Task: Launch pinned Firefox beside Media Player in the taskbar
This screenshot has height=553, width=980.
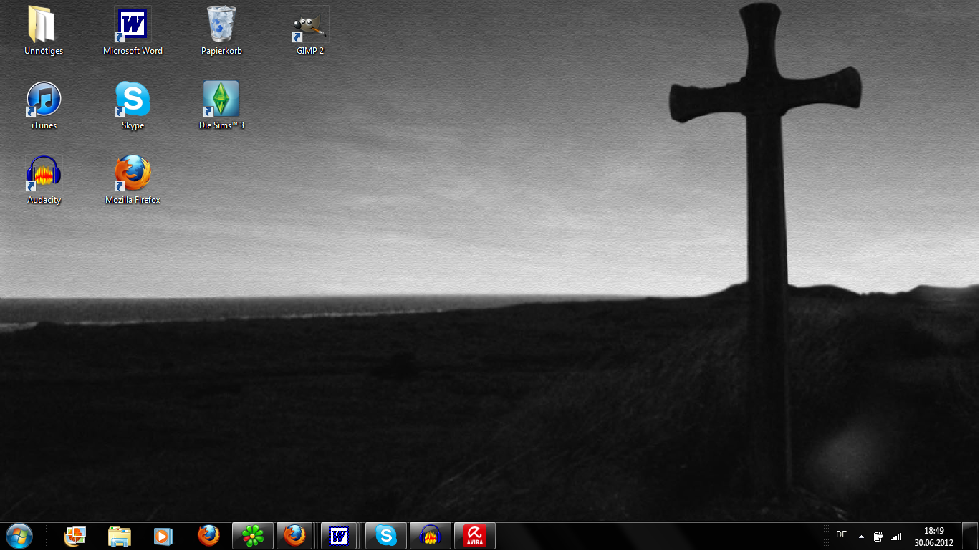Action: tap(208, 536)
